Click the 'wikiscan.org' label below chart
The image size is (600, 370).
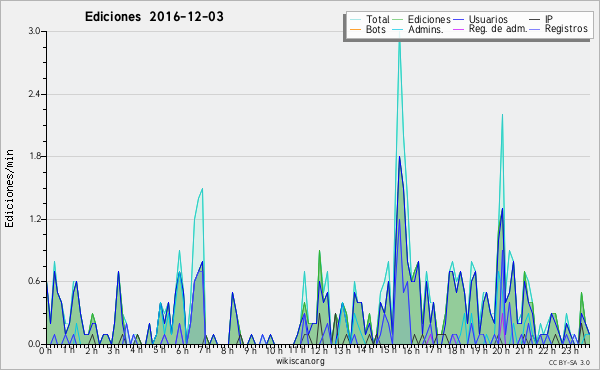[300, 361]
